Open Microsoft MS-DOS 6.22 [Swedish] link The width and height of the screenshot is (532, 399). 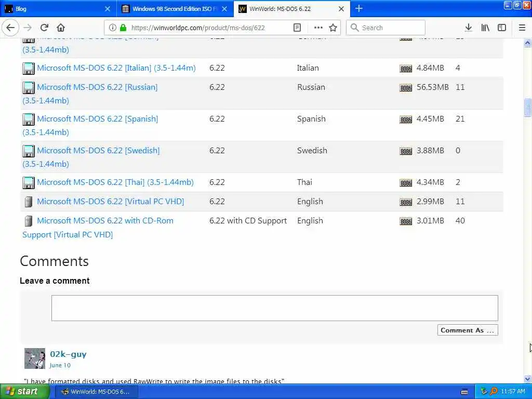(98, 150)
